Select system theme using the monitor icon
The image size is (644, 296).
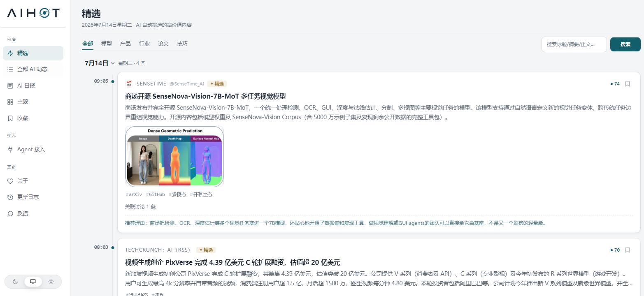pyautogui.click(x=33, y=282)
